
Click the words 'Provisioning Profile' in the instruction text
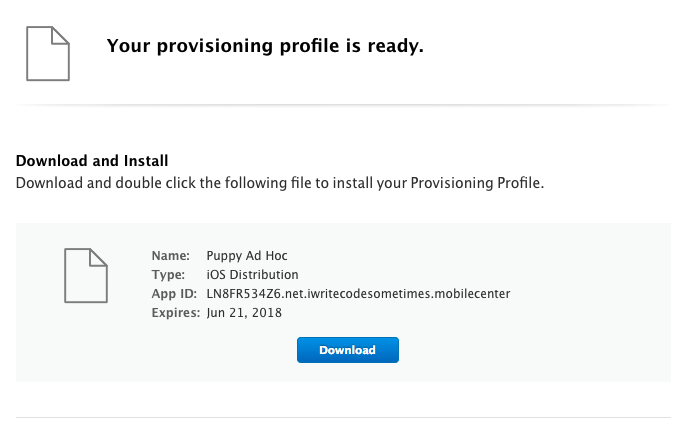(478, 183)
